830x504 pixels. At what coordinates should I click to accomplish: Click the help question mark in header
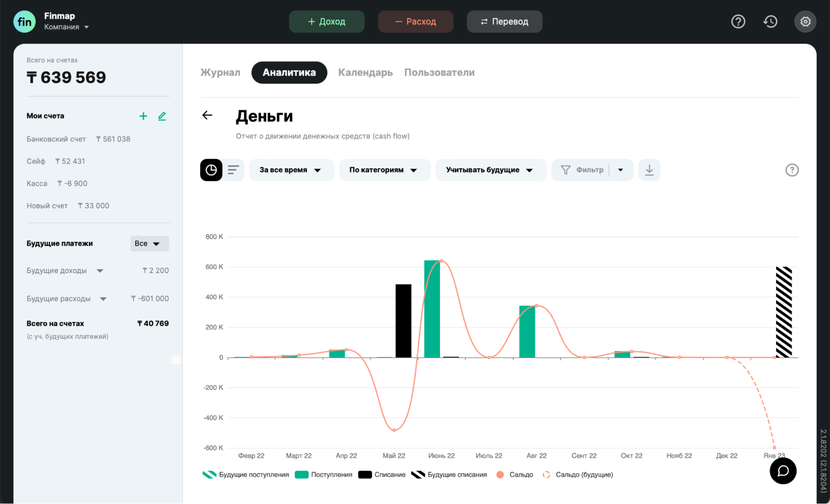(738, 22)
